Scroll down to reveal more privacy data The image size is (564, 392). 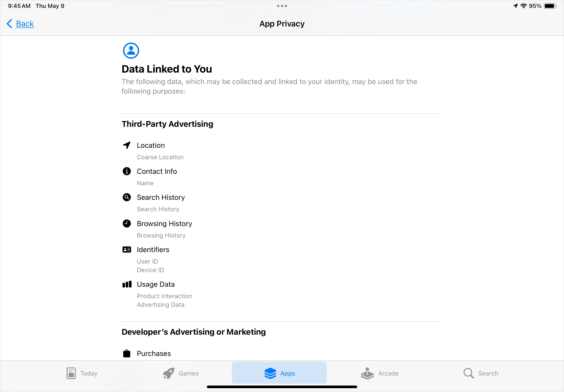tap(282, 214)
